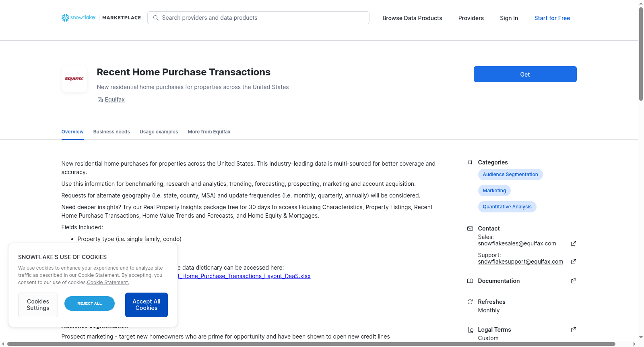
Task: Open the Documentation heading link
Action: [499, 281]
